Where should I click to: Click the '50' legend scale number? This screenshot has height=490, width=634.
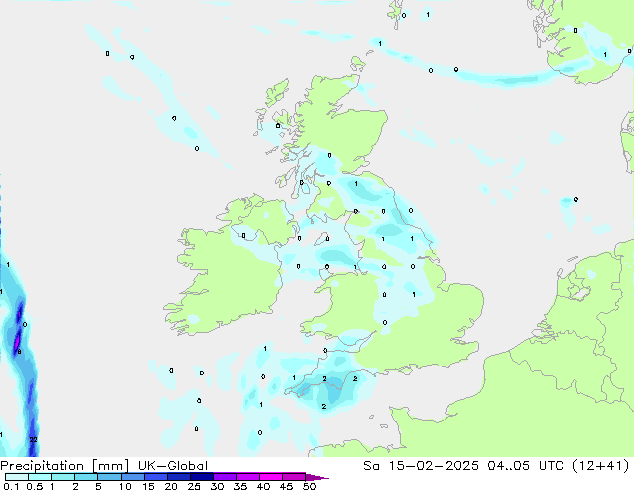[x=309, y=486]
